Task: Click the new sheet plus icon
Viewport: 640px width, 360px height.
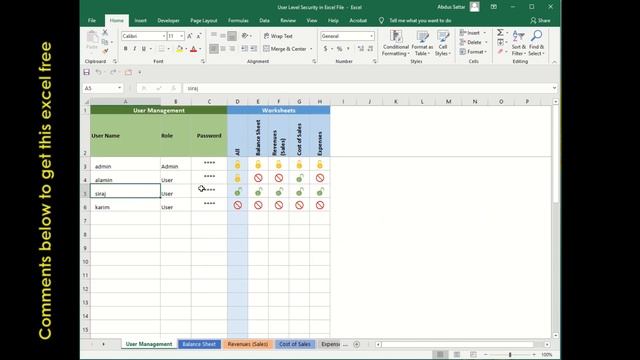Action: pyautogui.click(x=356, y=344)
